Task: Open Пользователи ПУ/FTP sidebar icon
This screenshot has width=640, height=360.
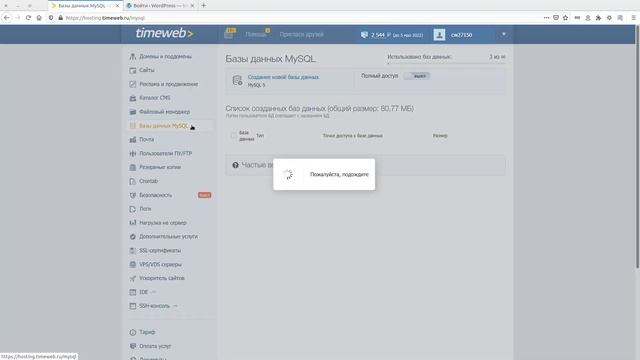Action: [133, 153]
